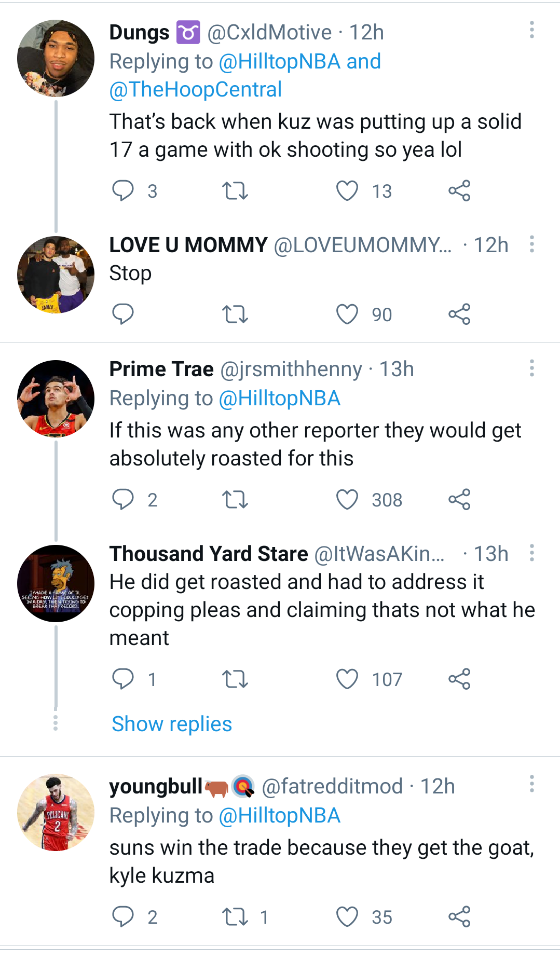
Task: Open the reply composer on Dungs' tweet
Action: coord(124,191)
